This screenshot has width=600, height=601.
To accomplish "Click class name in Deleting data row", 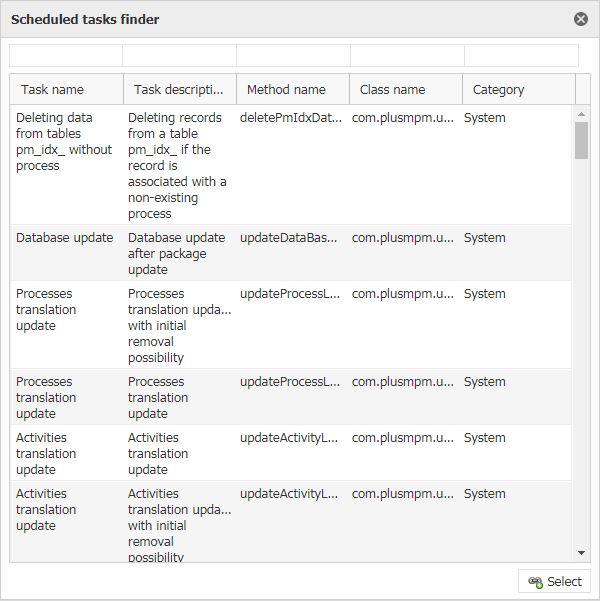I will point(403,118).
